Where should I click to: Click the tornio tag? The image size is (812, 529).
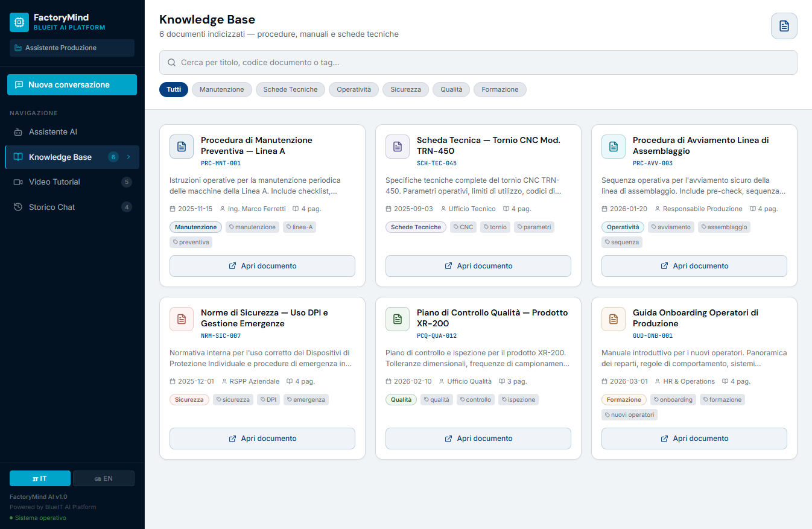click(x=495, y=227)
